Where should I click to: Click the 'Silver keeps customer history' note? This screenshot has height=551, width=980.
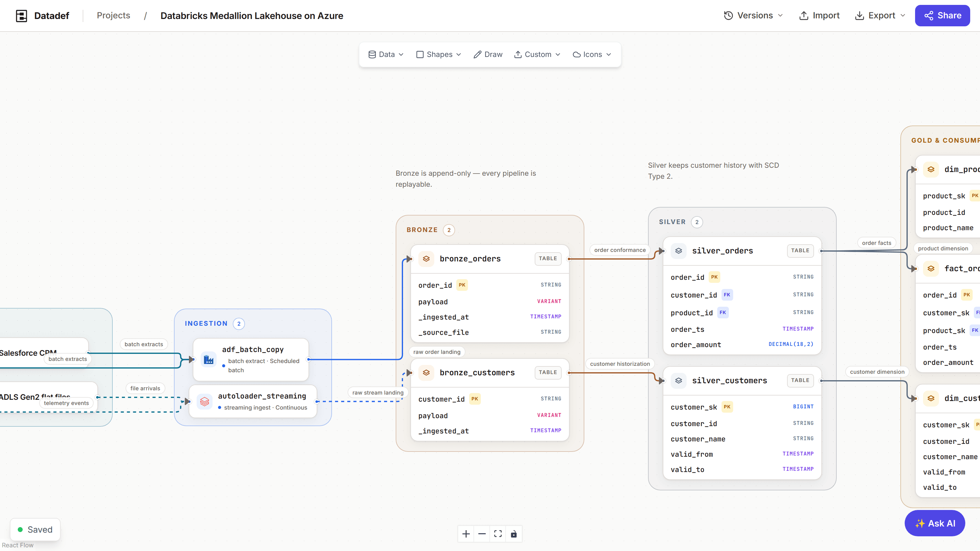point(713,171)
